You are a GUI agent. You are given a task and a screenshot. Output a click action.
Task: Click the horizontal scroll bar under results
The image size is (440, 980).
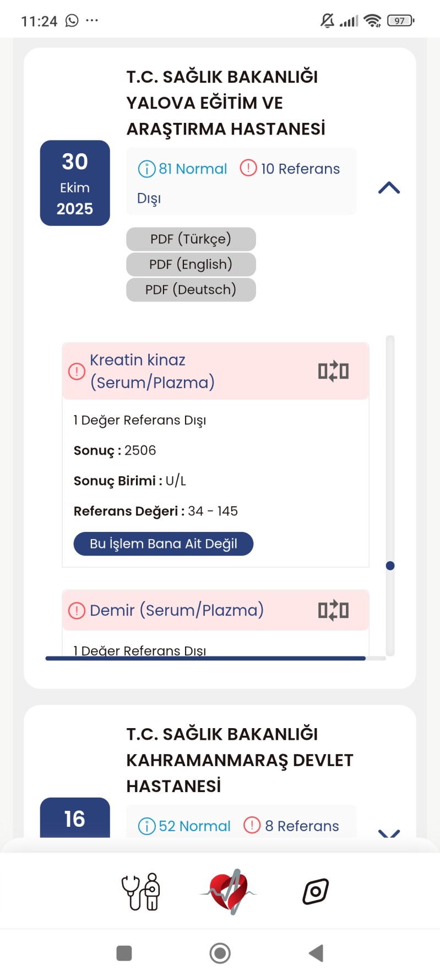205,658
